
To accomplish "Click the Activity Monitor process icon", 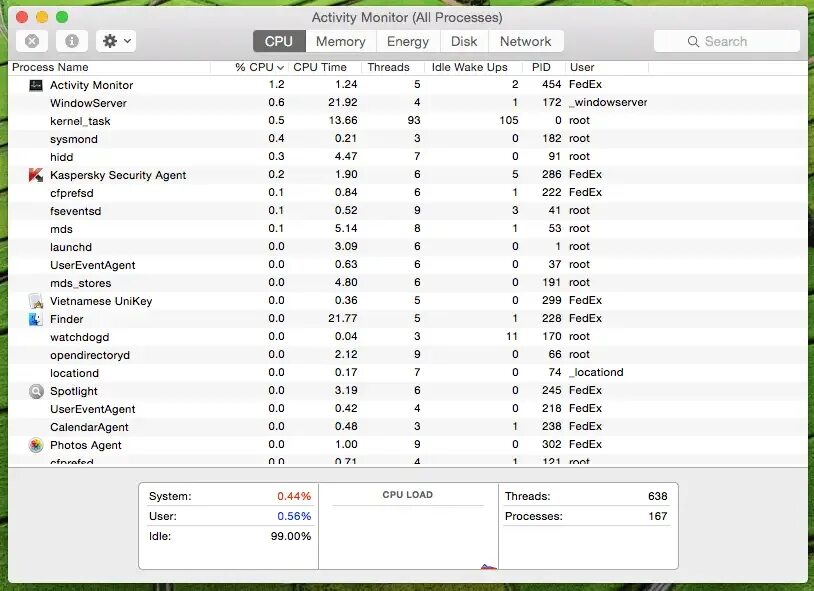I will (x=36, y=85).
